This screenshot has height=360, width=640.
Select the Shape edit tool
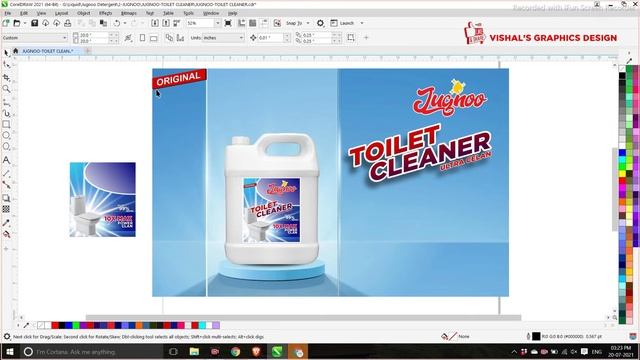point(6,65)
